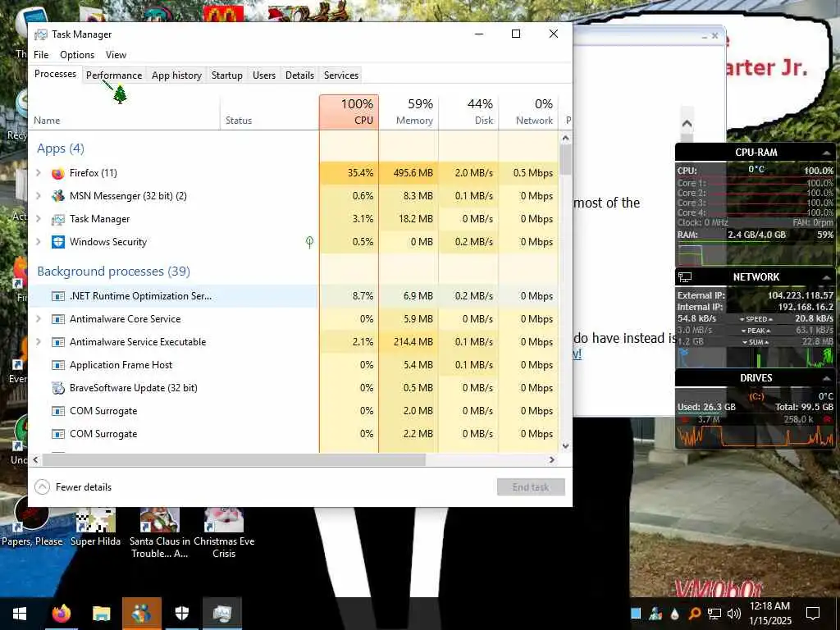Sort processes by CPU column
This screenshot has height=630, width=840.
349,112
